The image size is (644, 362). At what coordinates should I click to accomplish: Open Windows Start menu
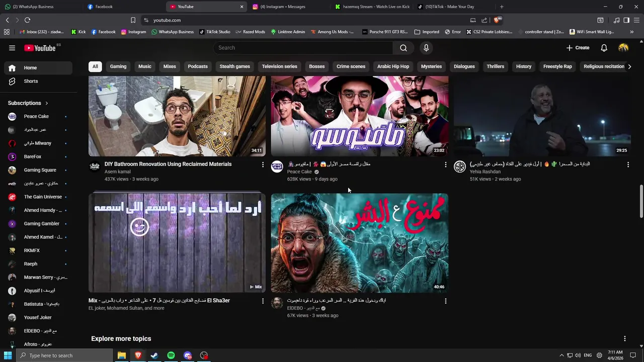point(8,355)
